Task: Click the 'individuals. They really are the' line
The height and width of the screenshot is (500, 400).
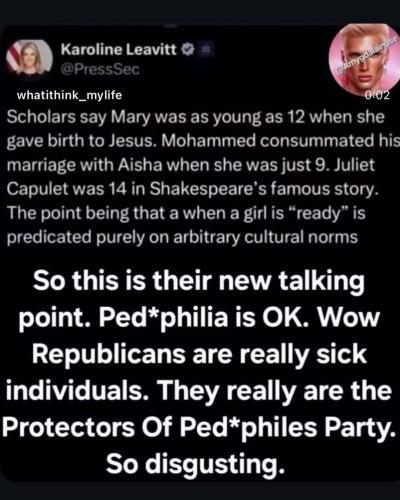Action: (x=199, y=391)
